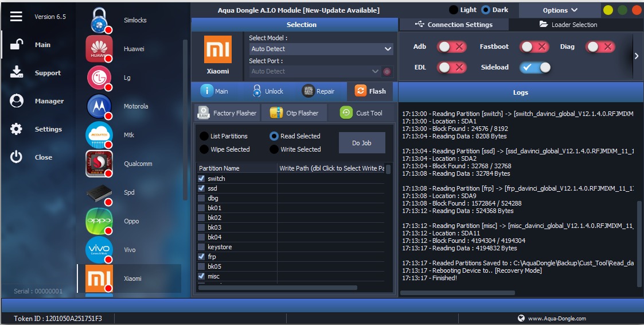Open the hamburger menu icon

17,17
